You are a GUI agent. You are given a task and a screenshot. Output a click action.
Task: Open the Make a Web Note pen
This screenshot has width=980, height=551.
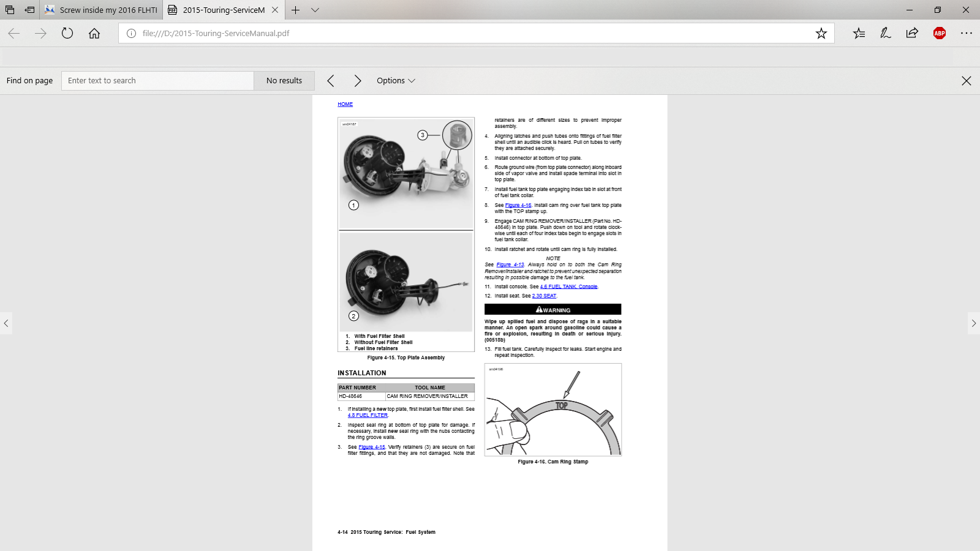click(x=886, y=33)
